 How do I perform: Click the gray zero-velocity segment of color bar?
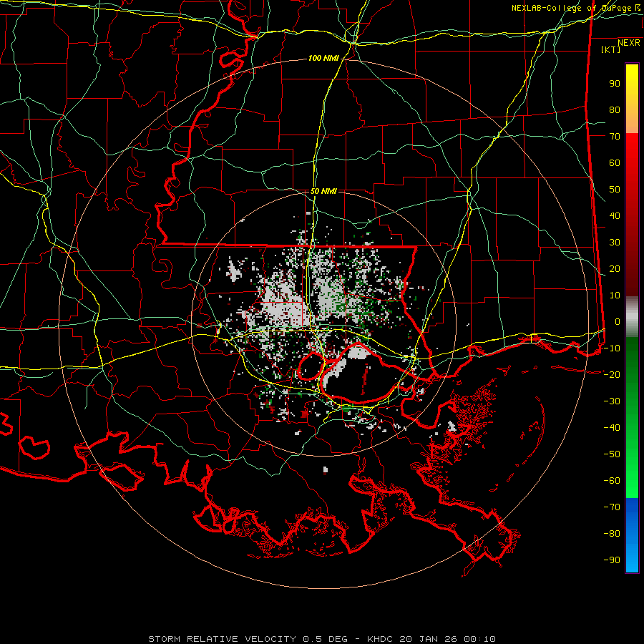632,317
